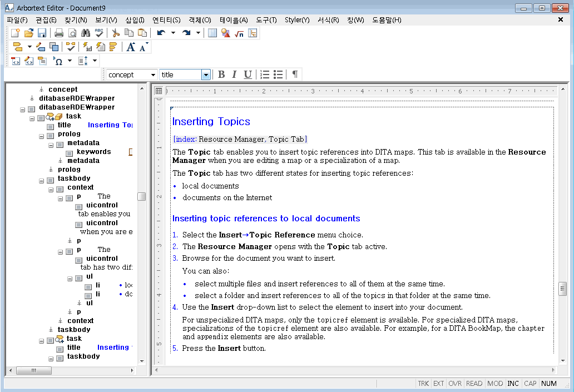
Task: Click the document vertical scrollbar thumb
Action: [x=563, y=289]
